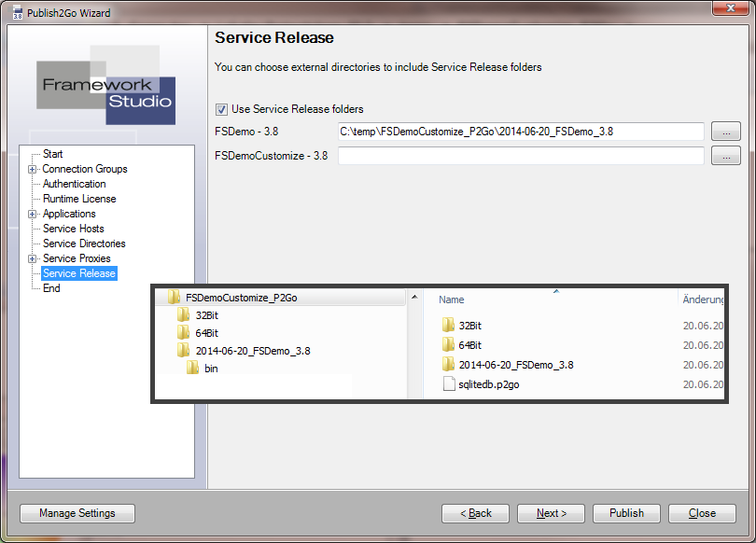The height and width of the screenshot is (543, 756).
Task: Open the Service Hosts step
Action: point(74,229)
